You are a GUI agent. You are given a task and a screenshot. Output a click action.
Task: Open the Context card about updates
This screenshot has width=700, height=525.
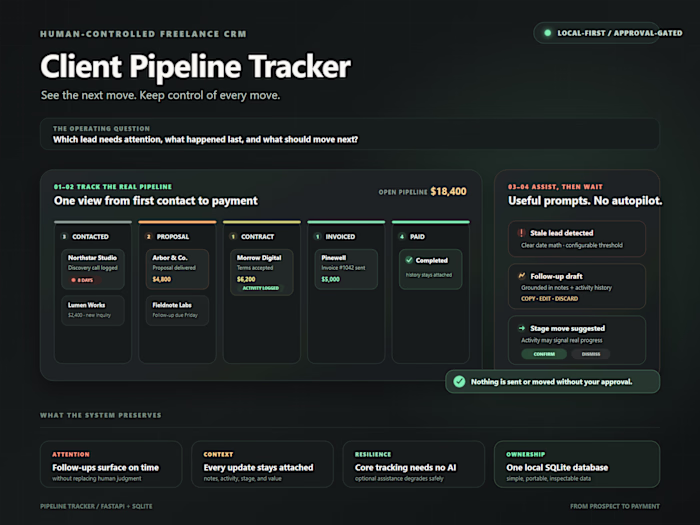[262, 464]
